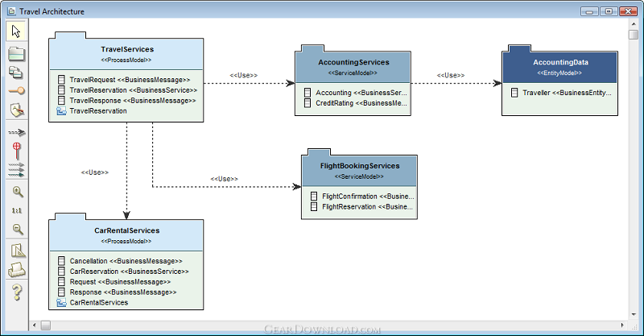Open help with the question mark icon
Image resolution: width=644 pixels, height=336 pixels.
[17, 292]
